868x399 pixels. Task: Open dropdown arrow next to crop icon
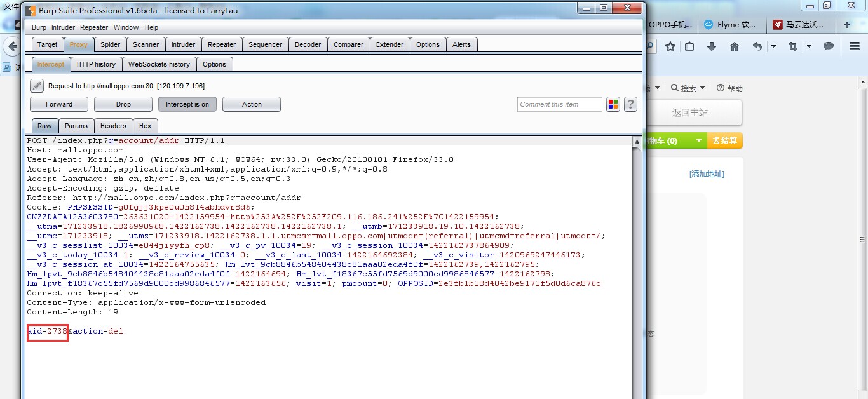[809, 46]
